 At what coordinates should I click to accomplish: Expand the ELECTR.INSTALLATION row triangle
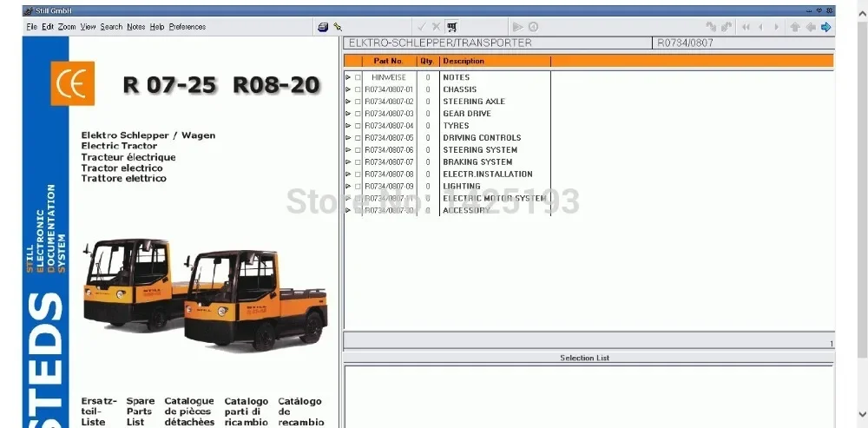coord(348,174)
